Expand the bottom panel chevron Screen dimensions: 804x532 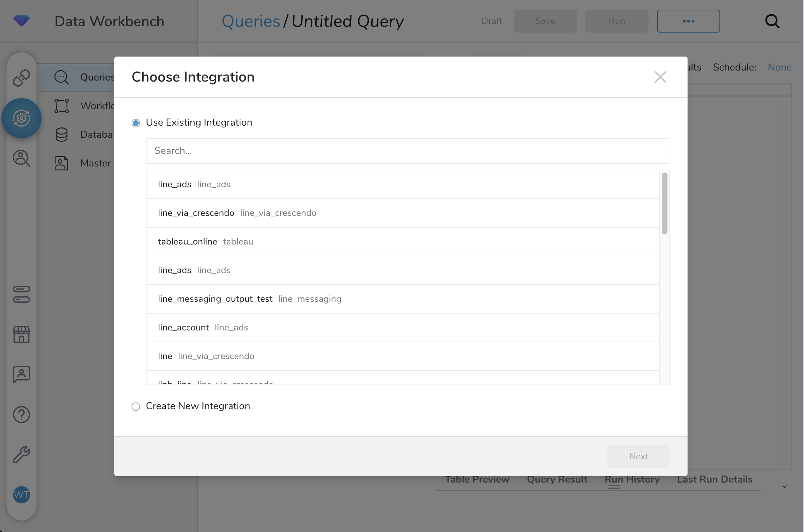(785, 487)
